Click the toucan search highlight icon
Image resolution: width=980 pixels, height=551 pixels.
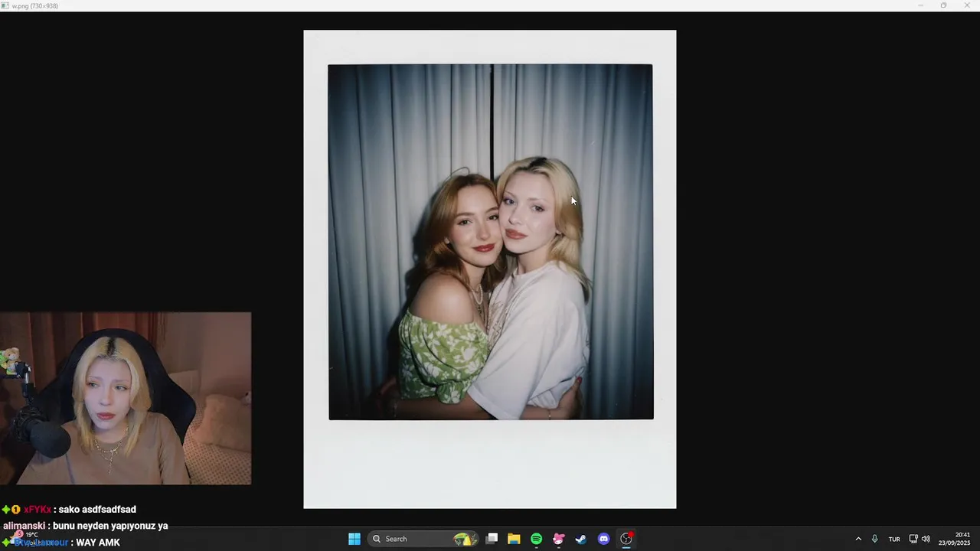point(463,539)
